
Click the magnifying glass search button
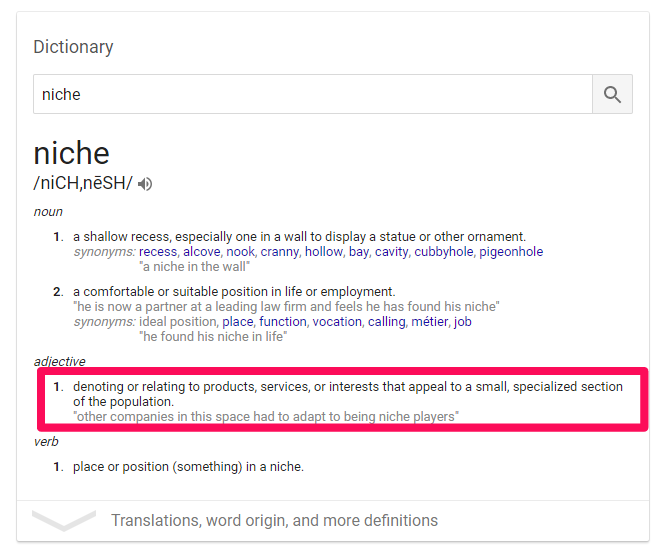click(x=612, y=94)
